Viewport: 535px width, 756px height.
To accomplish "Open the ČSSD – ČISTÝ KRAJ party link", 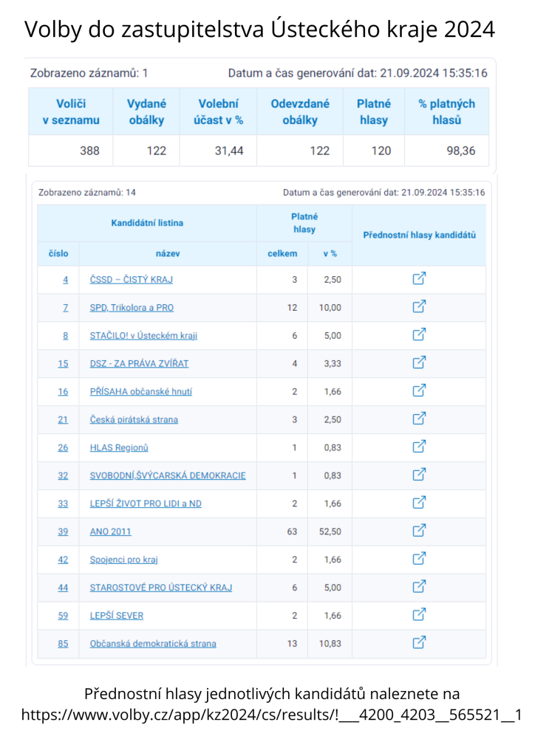I will pos(132,280).
